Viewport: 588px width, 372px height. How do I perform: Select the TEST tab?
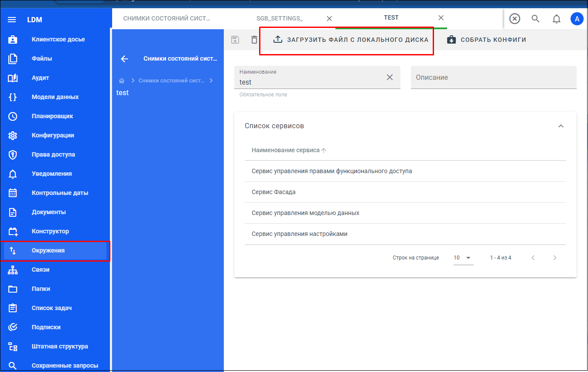(391, 18)
